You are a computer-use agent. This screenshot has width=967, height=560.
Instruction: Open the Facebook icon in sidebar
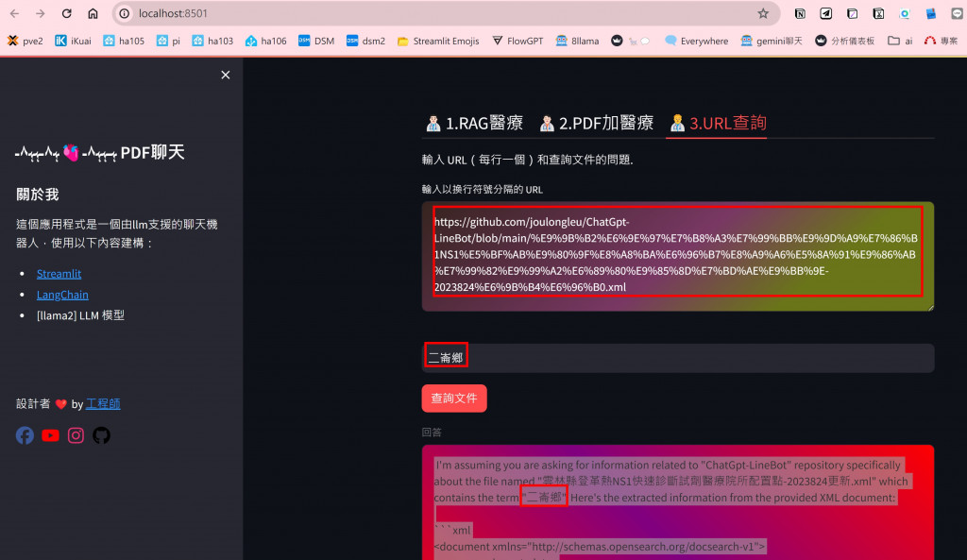tap(25, 435)
